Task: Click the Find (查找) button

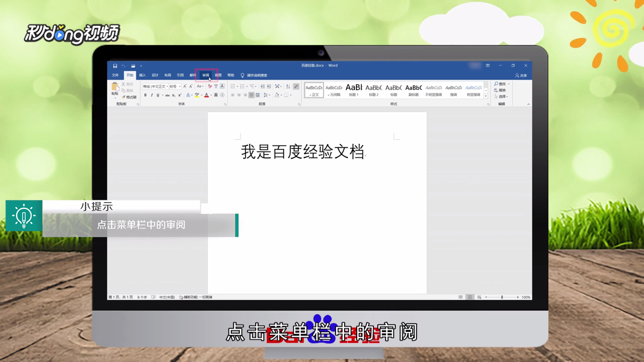Action: pyautogui.click(x=501, y=84)
